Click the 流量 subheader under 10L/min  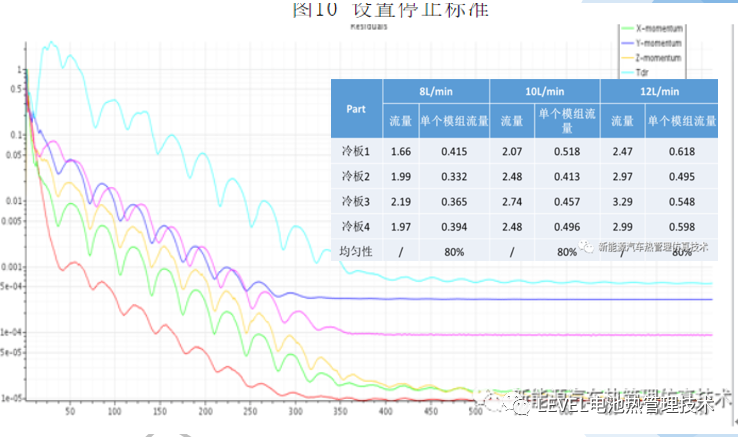[512, 121]
